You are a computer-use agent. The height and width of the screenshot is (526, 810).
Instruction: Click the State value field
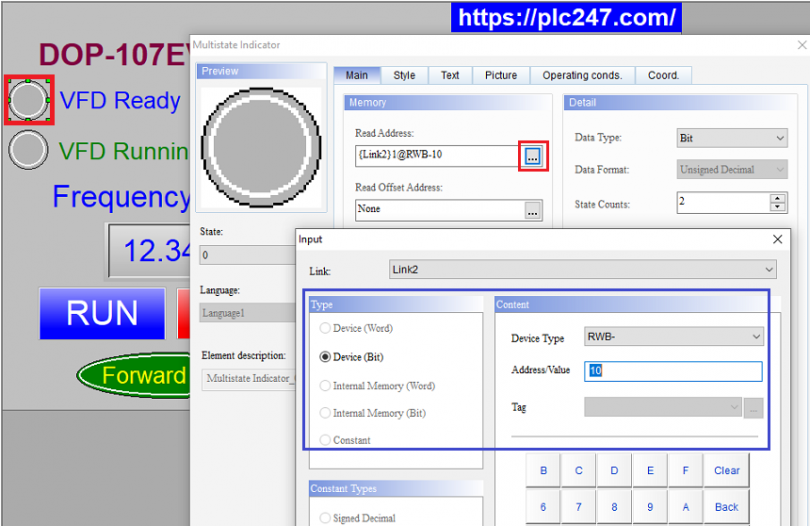coord(247,255)
